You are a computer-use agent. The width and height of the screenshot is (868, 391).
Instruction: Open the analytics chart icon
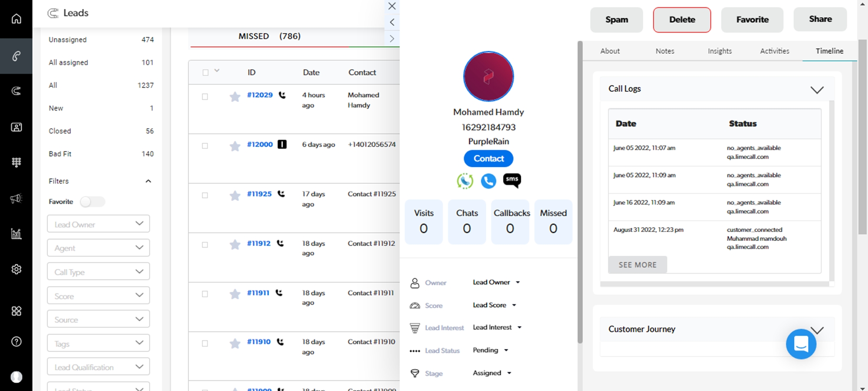(16, 234)
